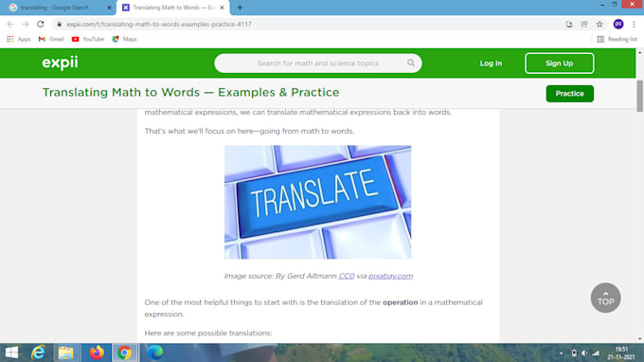
Task: Open Chrome three-dot menu
Action: pos(634,25)
